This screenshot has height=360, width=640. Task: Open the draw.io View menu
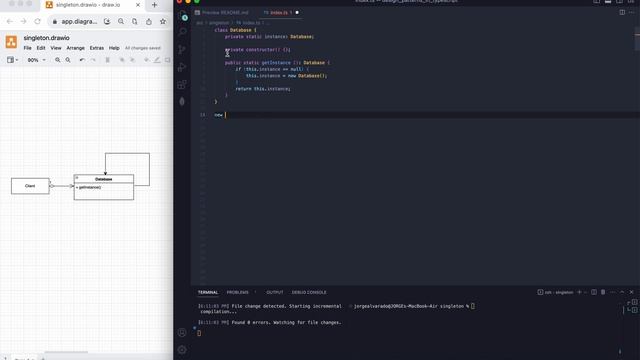56,48
